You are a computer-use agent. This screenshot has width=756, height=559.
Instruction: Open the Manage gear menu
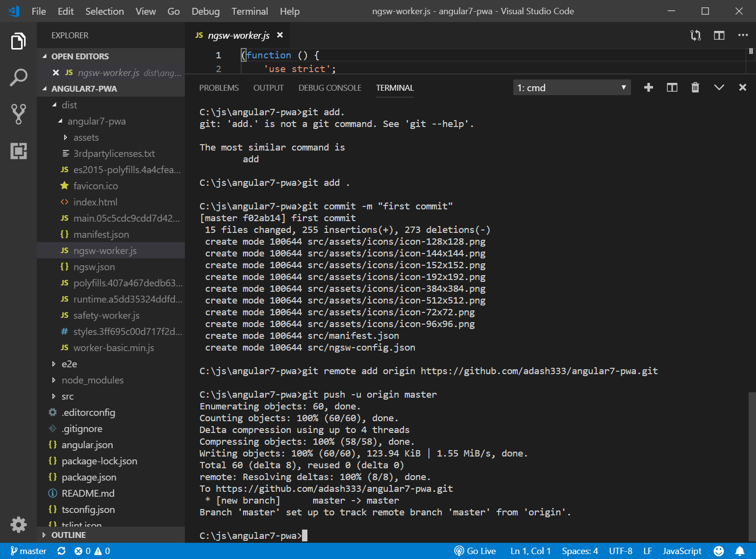[19, 524]
